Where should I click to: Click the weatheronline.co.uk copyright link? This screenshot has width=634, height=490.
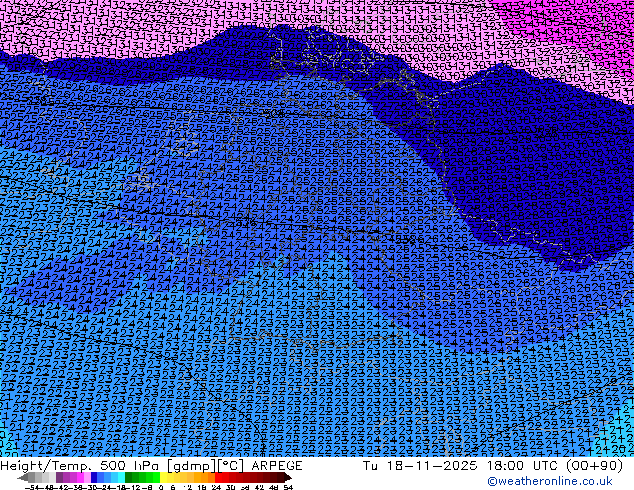click(x=550, y=481)
